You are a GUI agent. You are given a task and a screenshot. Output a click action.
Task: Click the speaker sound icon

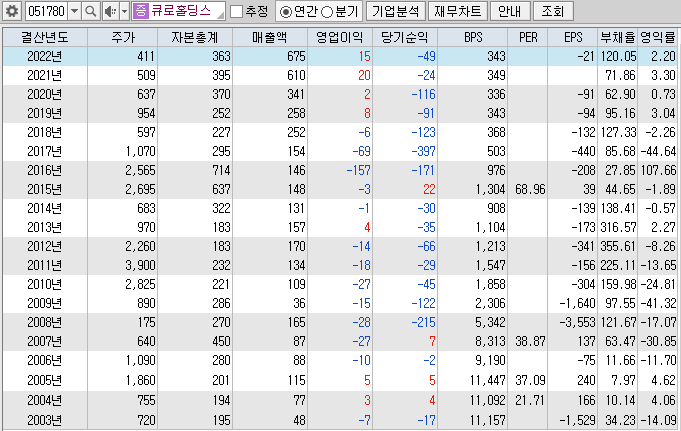pyautogui.click(x=110, y=11)
